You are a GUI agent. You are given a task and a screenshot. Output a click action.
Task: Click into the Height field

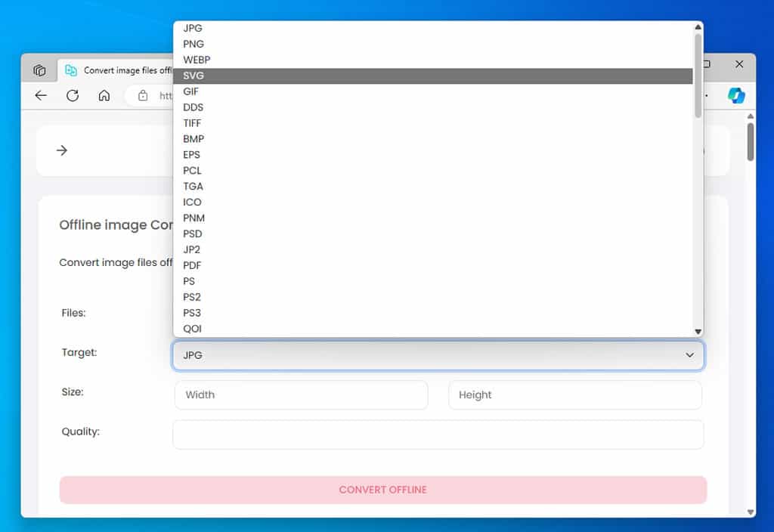(x=575, y=394)
